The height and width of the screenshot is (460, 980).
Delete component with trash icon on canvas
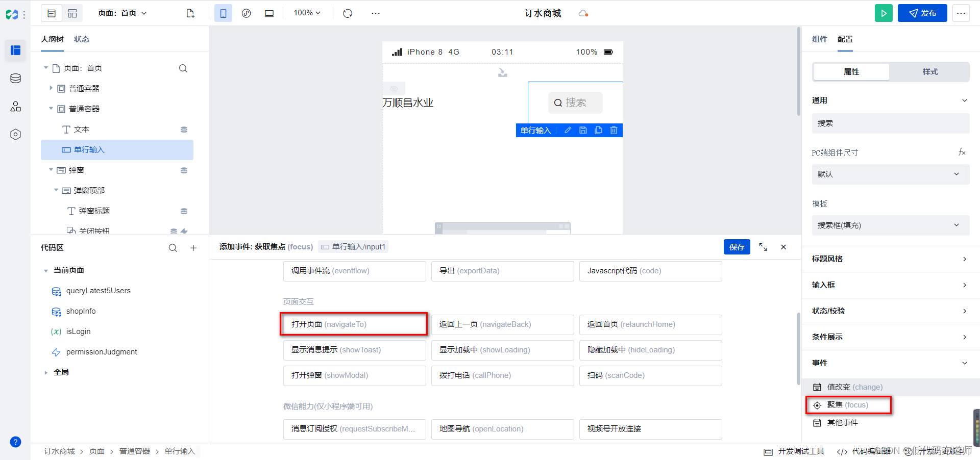(x=614, y=131)
